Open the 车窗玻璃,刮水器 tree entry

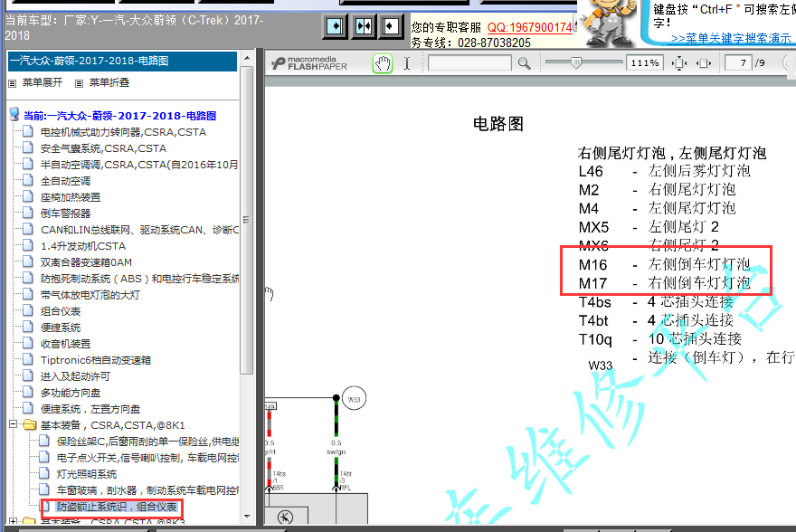147,489
